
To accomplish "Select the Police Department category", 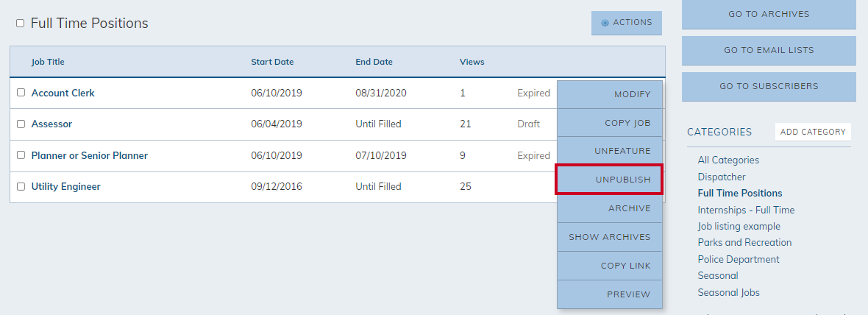I will point(739,259).
